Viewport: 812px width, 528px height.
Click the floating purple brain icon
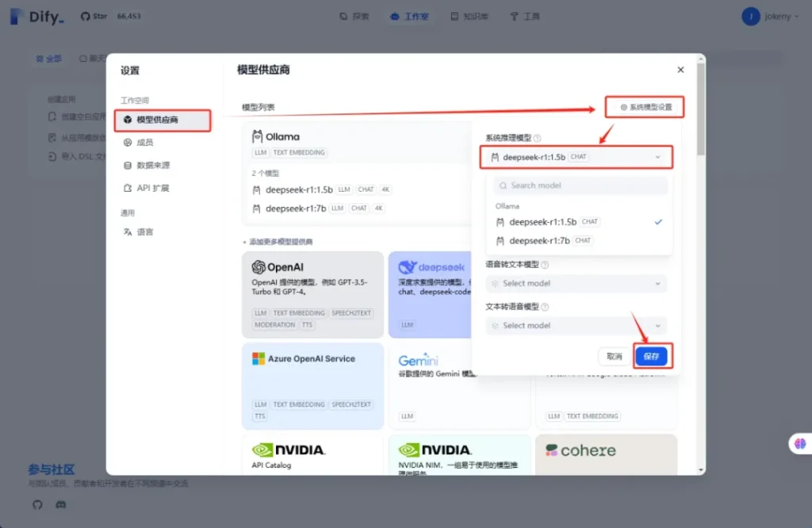[x=799, y=444]
